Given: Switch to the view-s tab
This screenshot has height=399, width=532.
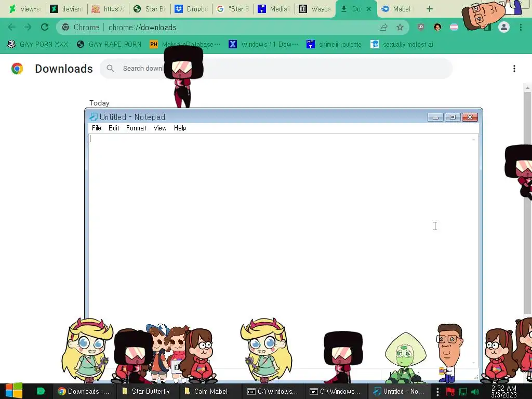Looking at the screenshot, I should pos(25,9).
